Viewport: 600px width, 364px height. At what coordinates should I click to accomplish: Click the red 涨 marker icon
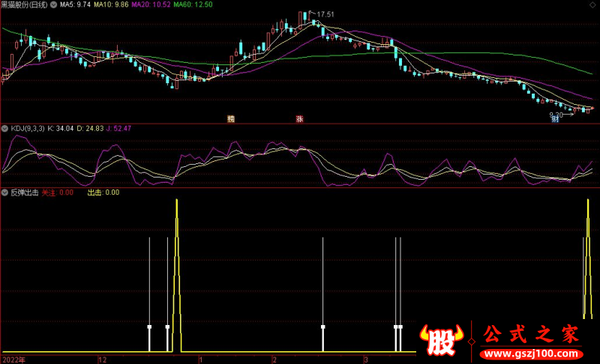coord(299,119)
